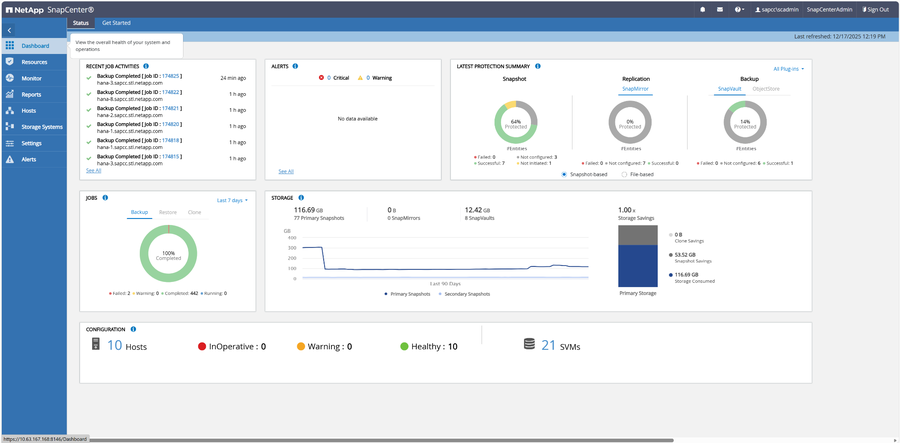The width and height of the screenshot is (900, 443).
Task: Click See All under Recent Job Activities
Action: pyautogui.click(x=94, y=170)
